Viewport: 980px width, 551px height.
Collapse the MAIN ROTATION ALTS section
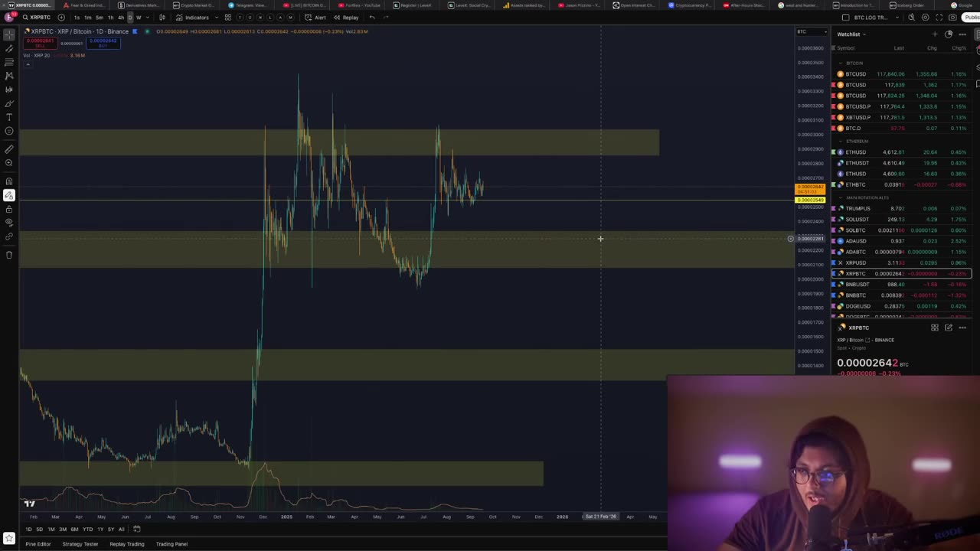tap(841, 198)
